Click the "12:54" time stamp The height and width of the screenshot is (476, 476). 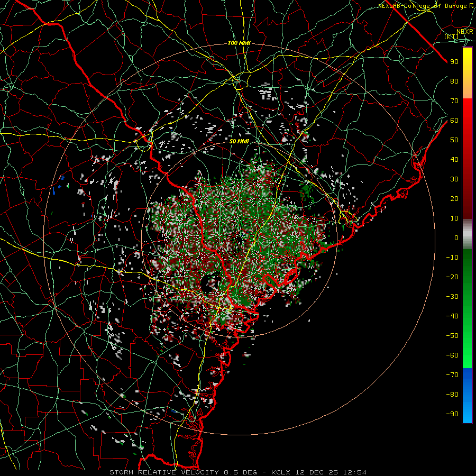354,472
